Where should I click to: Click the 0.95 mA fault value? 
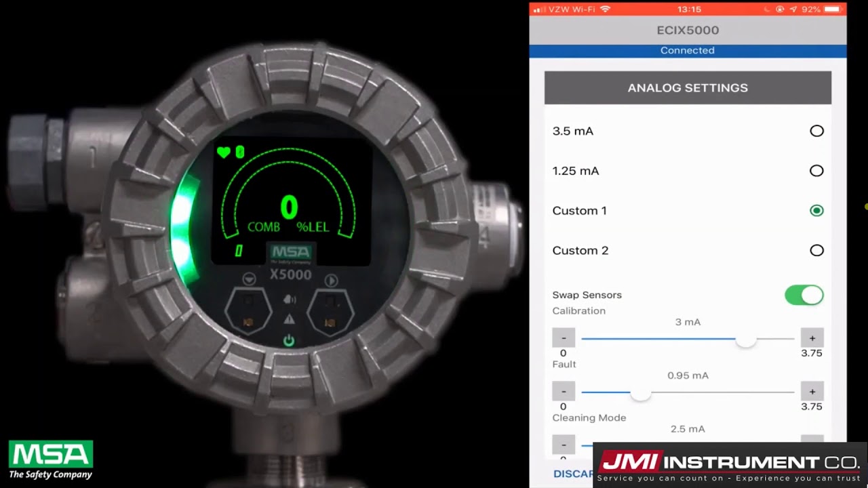point(688,375)
